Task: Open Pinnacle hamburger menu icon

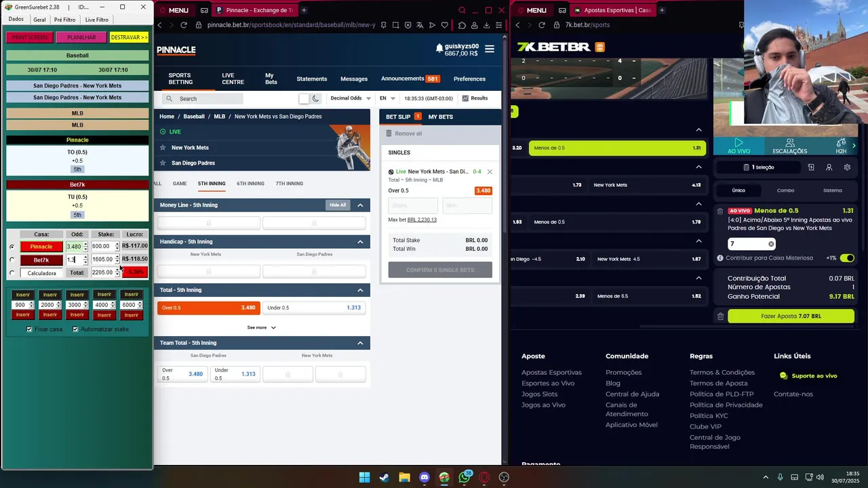Action: [x=490, y=49]
